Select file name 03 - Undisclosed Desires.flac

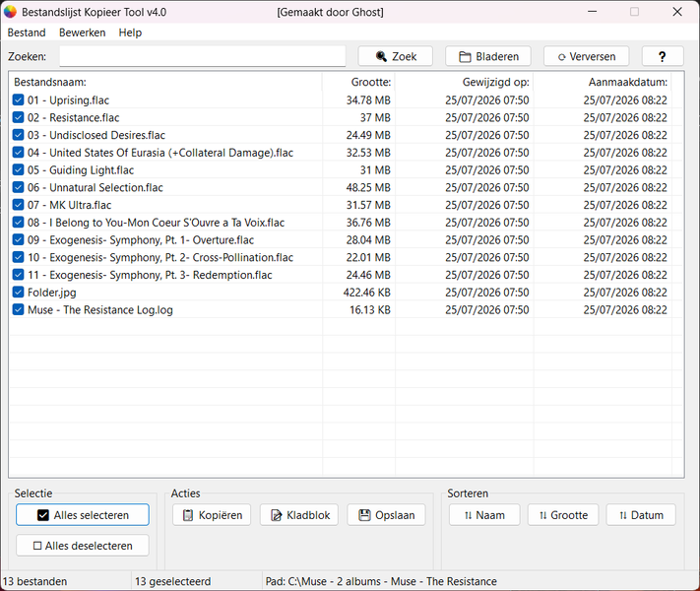point(96,135)
